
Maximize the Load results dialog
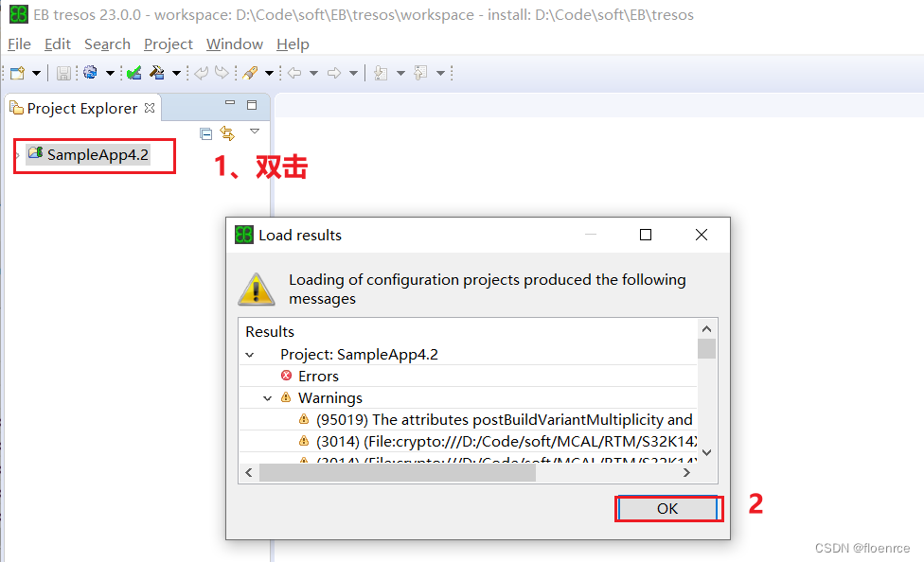(646, 235)
